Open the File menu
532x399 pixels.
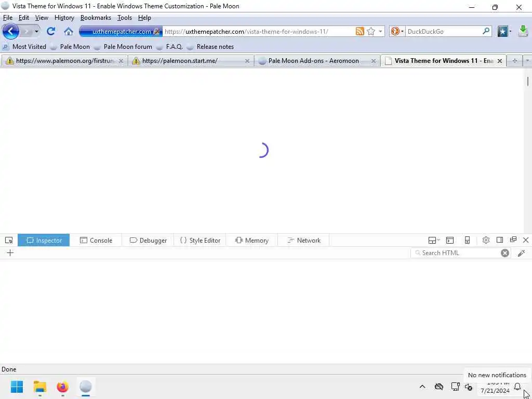[x=7, y=18]
